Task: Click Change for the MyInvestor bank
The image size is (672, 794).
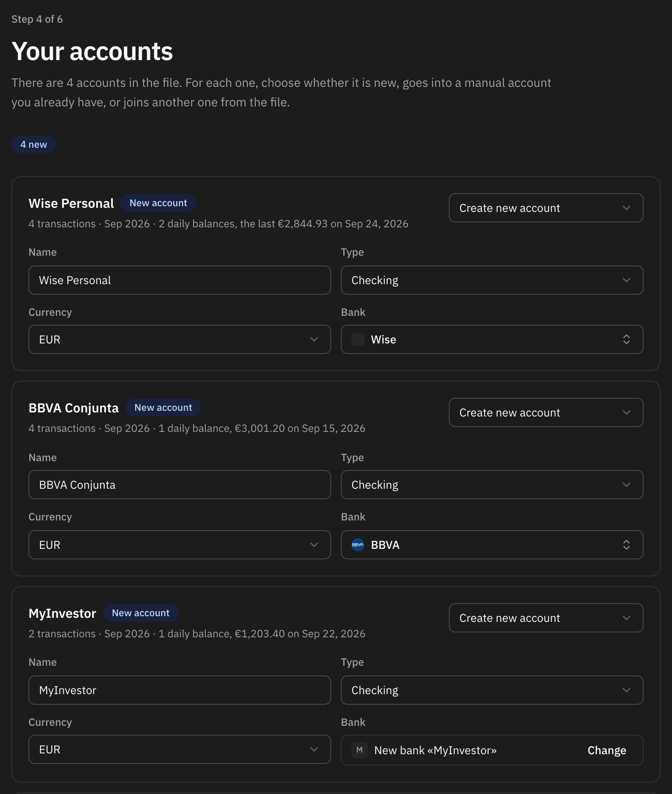Action: point(607,750)
